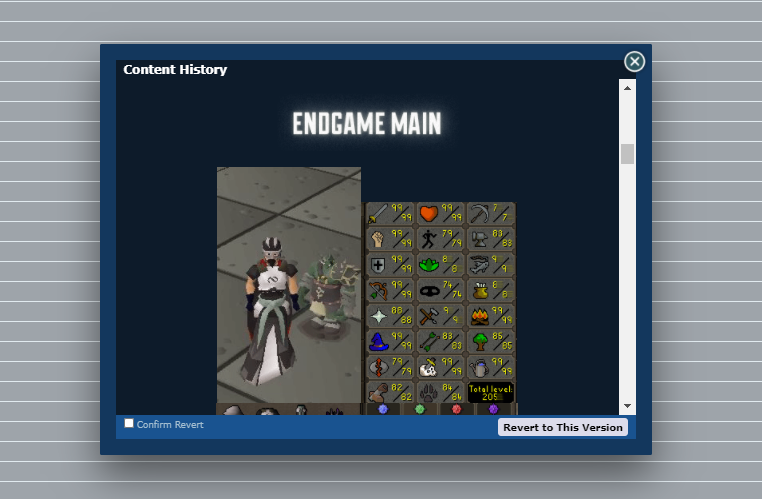Click the Strength fist skill icon
The image size is (762, 499).
[378, 239]
